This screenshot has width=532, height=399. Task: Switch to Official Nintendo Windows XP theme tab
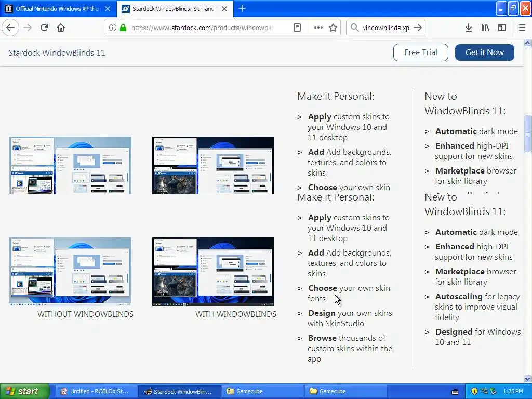(58, 9)
